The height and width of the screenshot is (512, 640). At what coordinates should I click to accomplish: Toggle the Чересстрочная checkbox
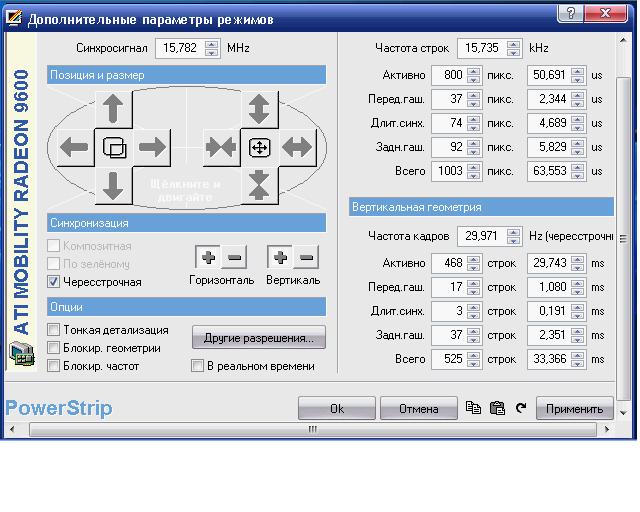click(55, 282)
